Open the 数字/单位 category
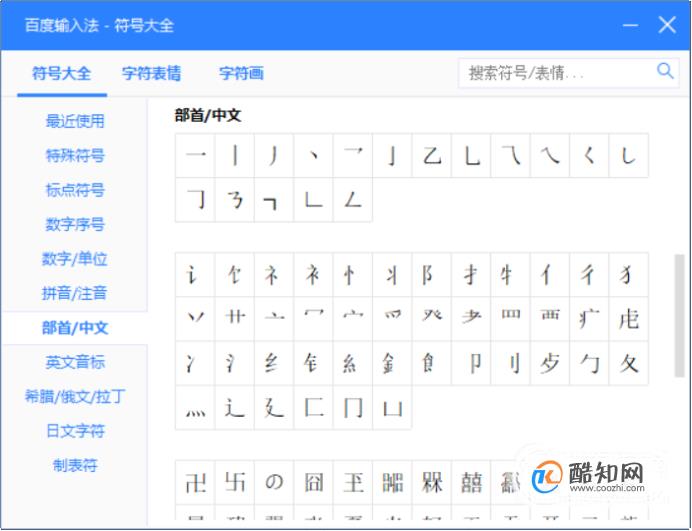 click(x=75, y=259)
